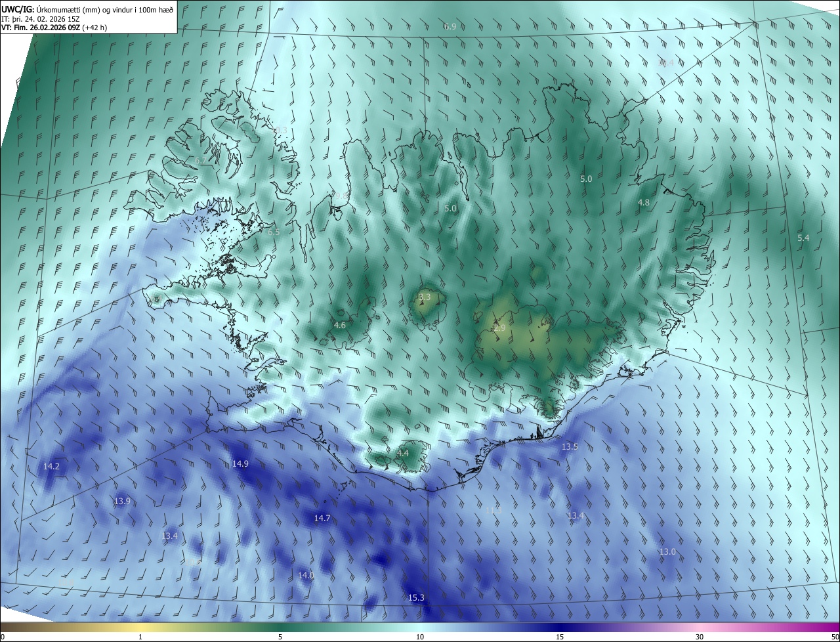Click the 4.6 value label
This screenshot has width=840, height=642.
click(x=340, y=325)
